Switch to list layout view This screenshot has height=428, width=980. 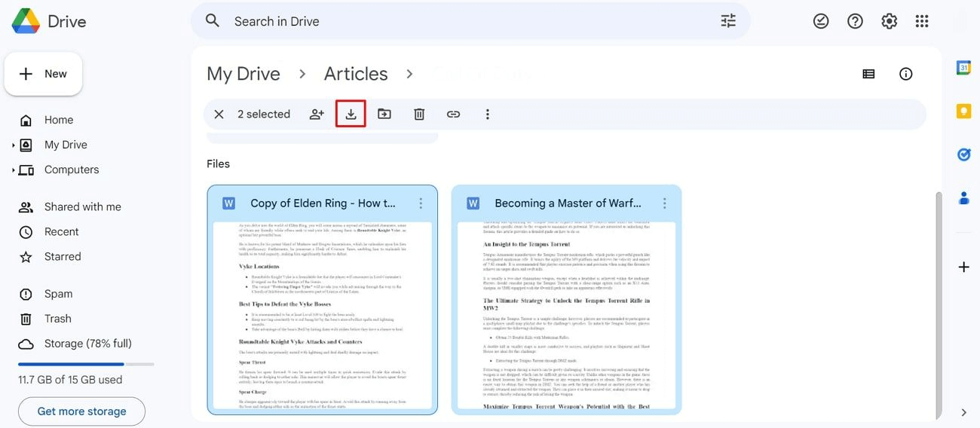coord(868,74)
